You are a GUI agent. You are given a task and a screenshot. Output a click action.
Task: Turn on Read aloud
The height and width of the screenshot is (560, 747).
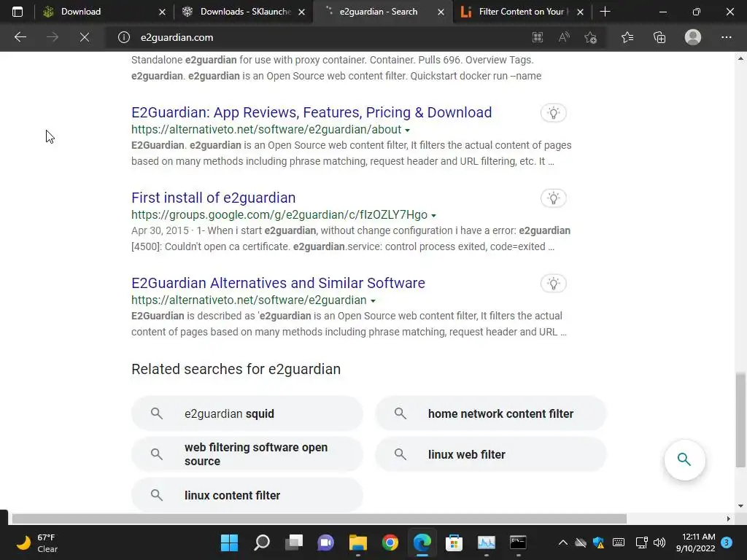564,37
